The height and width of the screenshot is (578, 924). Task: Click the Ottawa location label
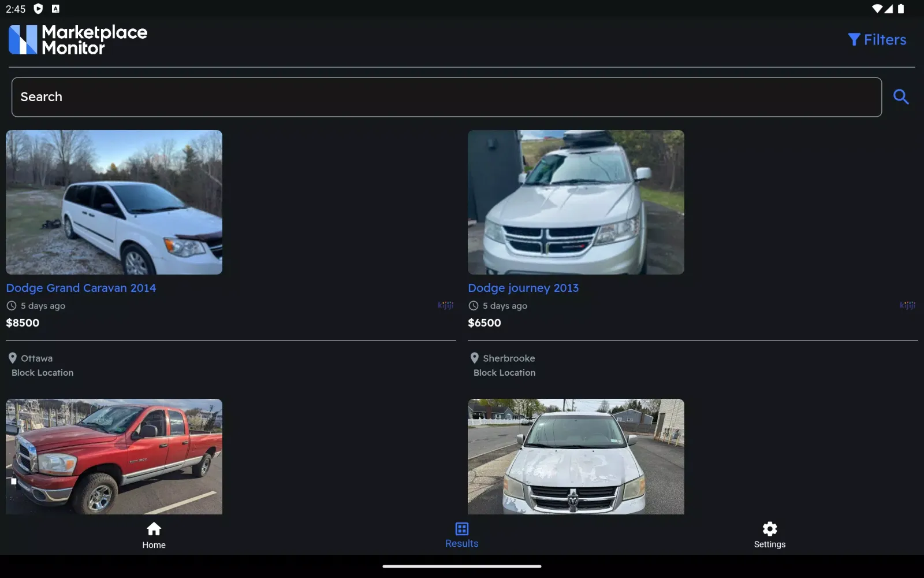coord(36,358)
